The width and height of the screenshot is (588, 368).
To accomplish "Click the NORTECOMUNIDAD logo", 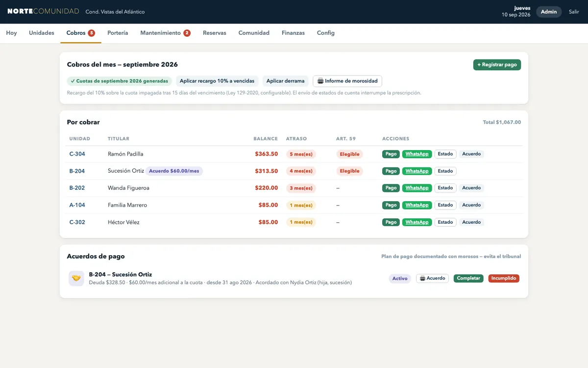I will [x=43, y=11].
